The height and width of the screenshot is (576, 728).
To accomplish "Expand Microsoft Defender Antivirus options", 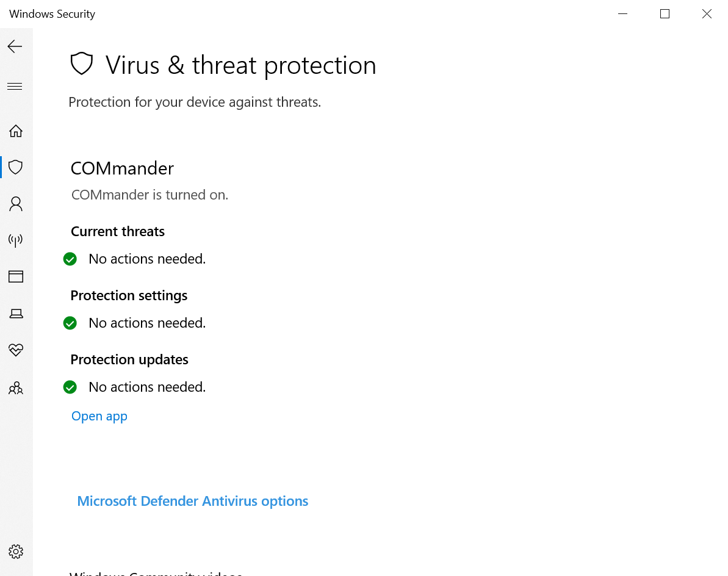I will click(x=193, y=502).
